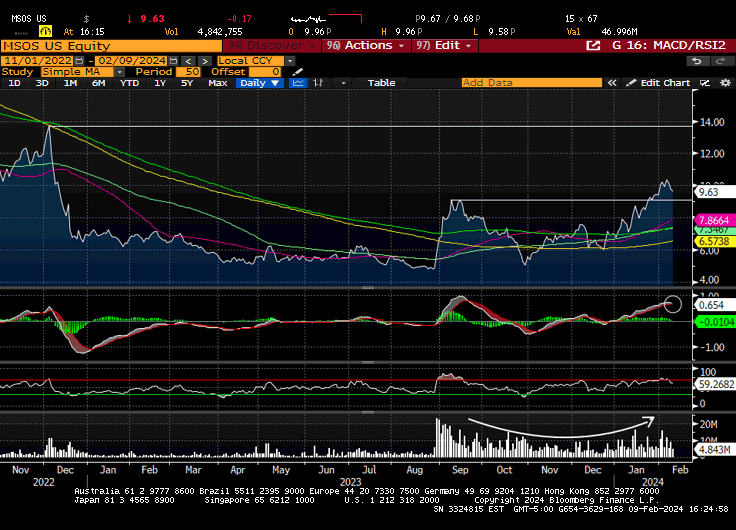Click the 0.654 MACD value label
Screen dimensions: 736x530
click(715, 305)
